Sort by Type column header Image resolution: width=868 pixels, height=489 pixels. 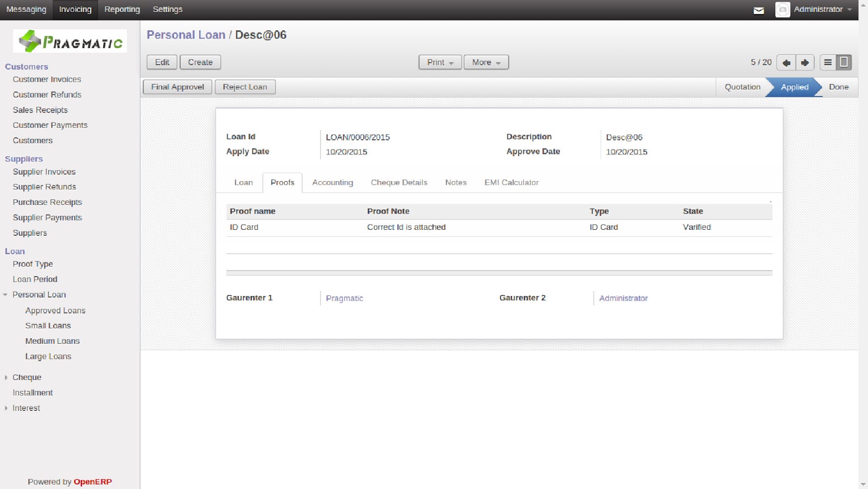[x=599, y=211]
